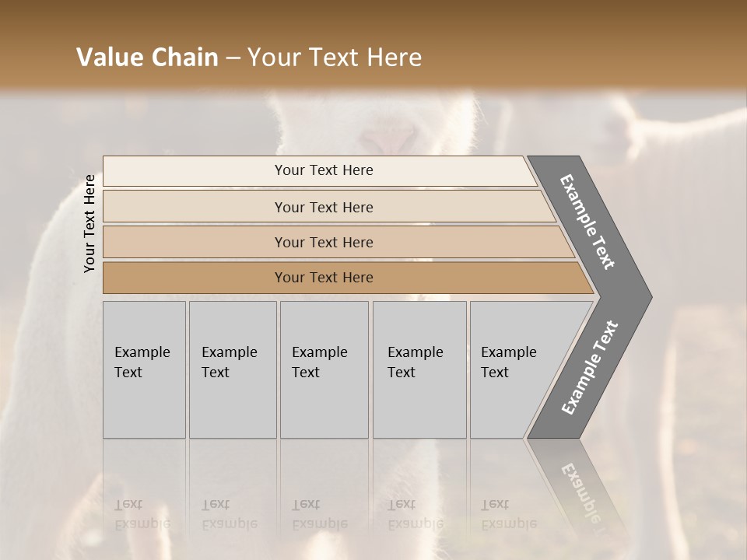Screen dimensions: 747x560
Task: Click the lower chevron 'Example Text' label
Action: coord(589,368)
